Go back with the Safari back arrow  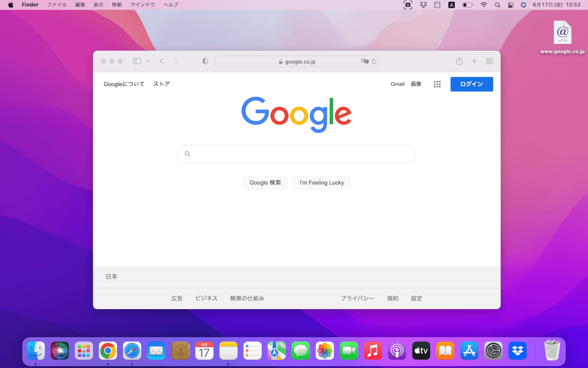click(162, 61)
